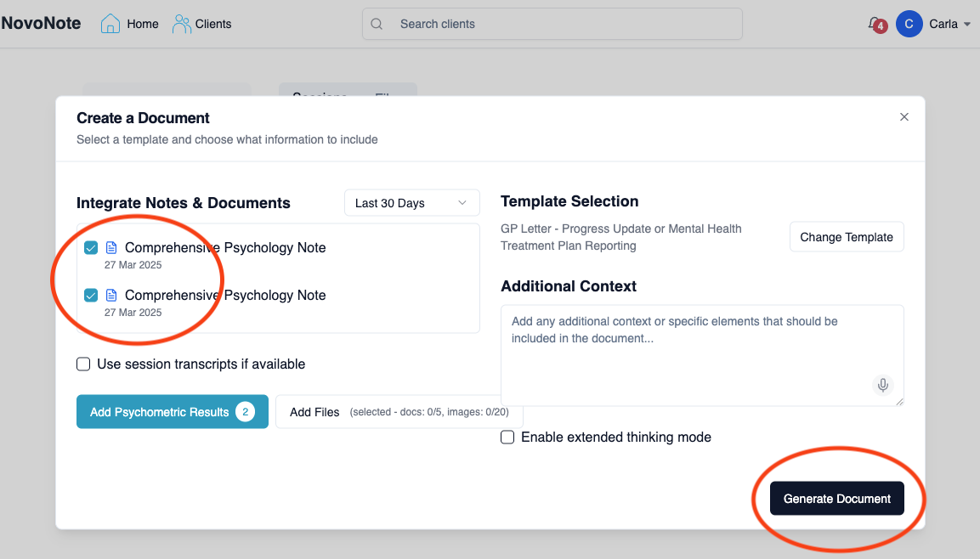
Task: Click the Clients people icon
Action: coord(182,24)
